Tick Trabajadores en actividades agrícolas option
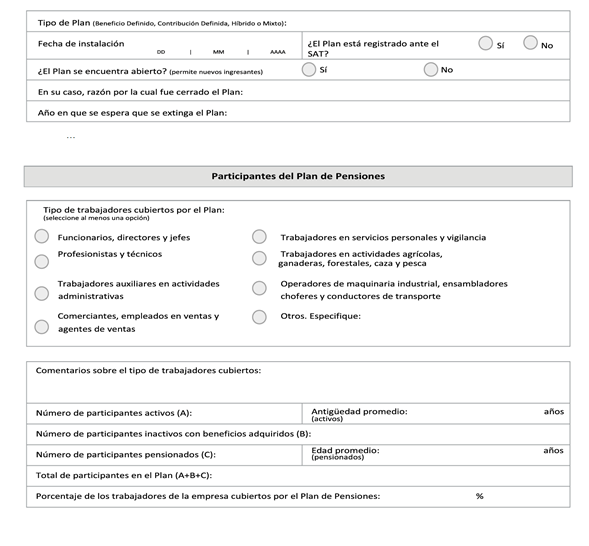This screenshot has width=589, height=546. coord(259,258)
